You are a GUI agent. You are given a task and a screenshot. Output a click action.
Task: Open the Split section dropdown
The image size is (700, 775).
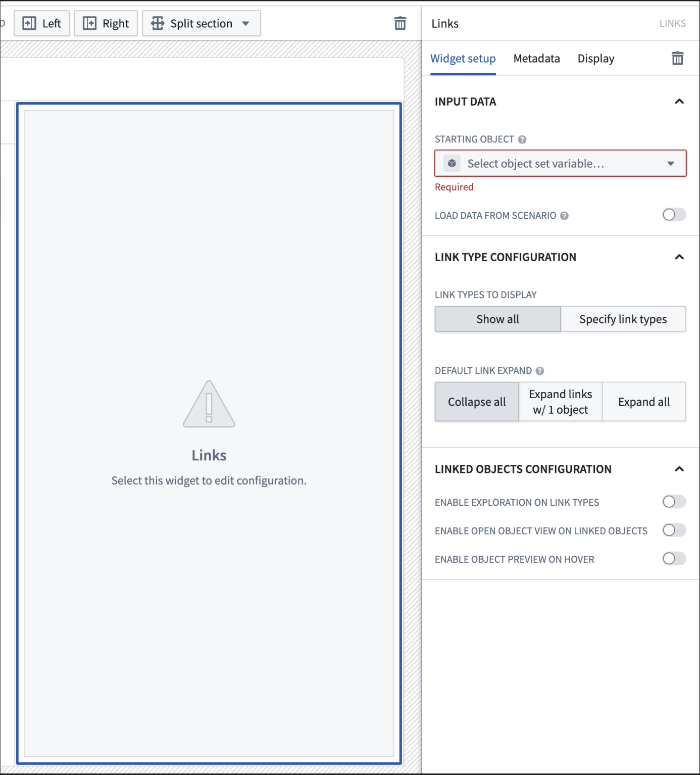point(202,23)
